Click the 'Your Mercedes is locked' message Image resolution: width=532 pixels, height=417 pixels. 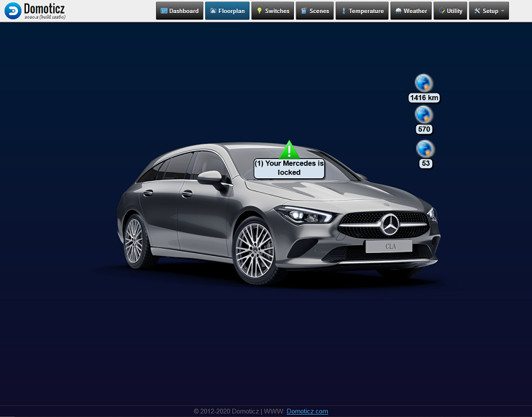click(x=289, y=168)
